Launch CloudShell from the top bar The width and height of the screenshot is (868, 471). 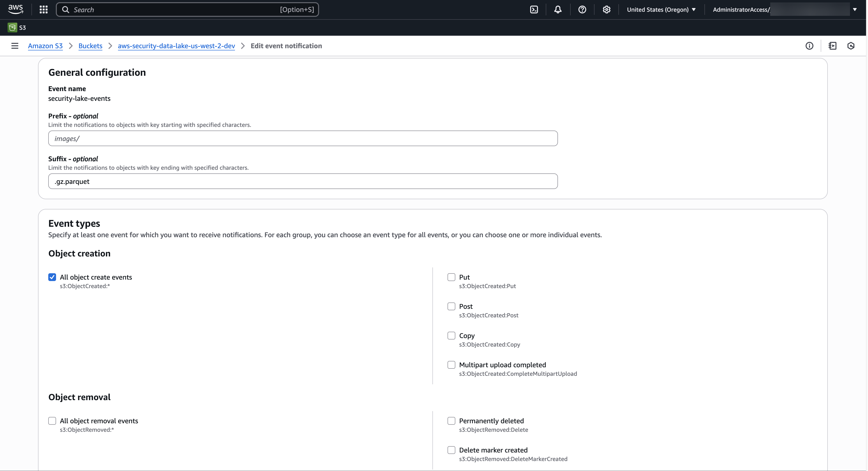pyautogui.click(x=534, y=9)
